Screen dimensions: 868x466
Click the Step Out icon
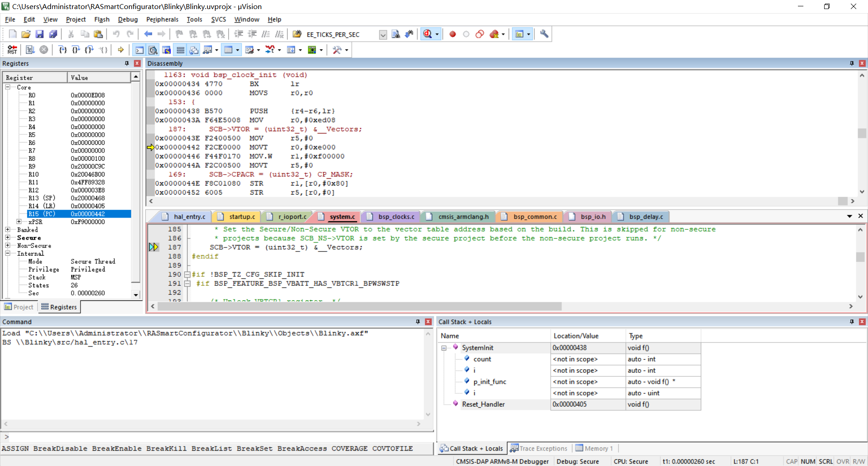(x=90, y=50)
